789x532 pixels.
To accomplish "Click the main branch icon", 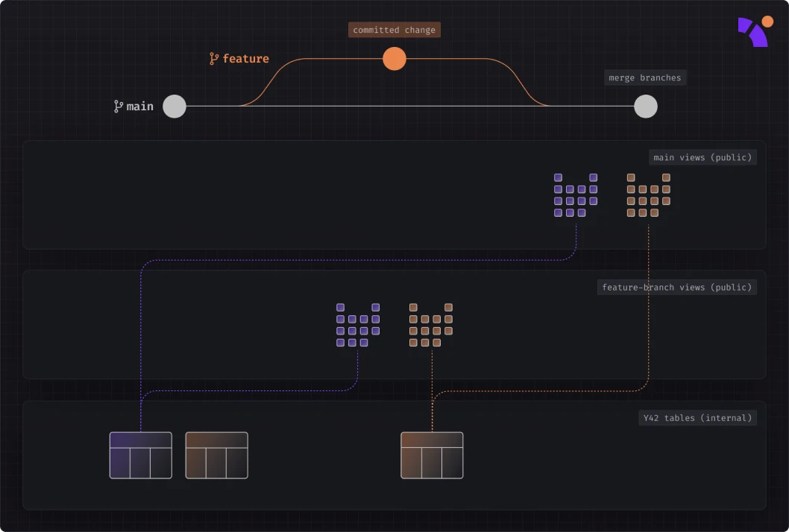I will point(119,106).
